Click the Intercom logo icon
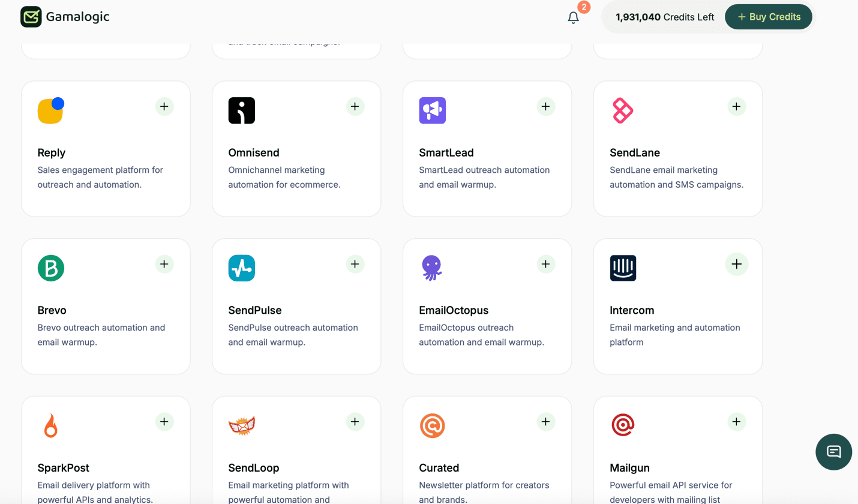The width and height of the screenshot is (858, 504). pos(623,268)
